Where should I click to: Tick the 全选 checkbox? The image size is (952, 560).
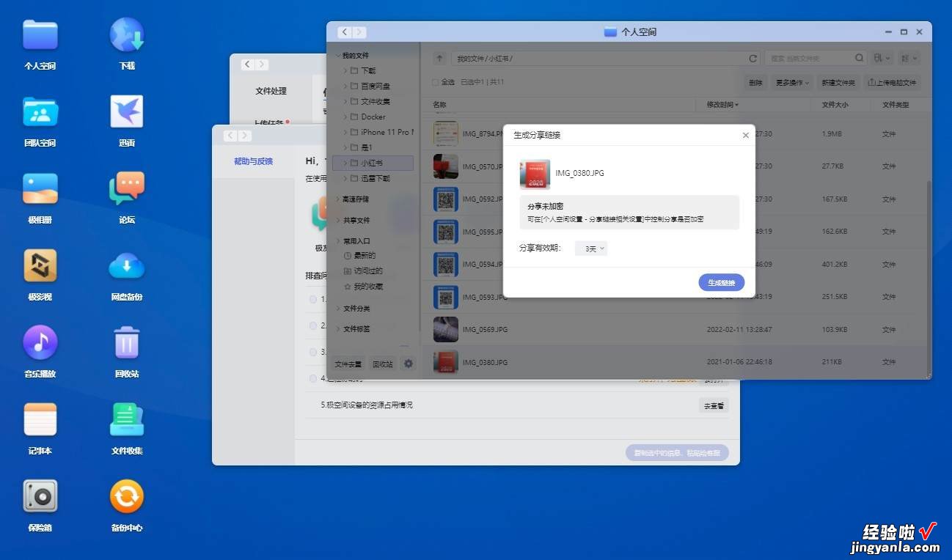coord(436,82)
